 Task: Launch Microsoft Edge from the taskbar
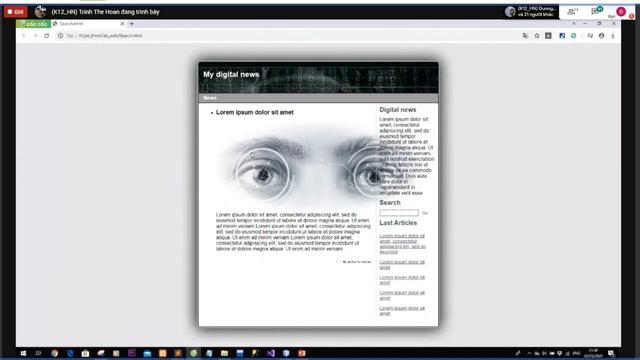pos(70,353)
